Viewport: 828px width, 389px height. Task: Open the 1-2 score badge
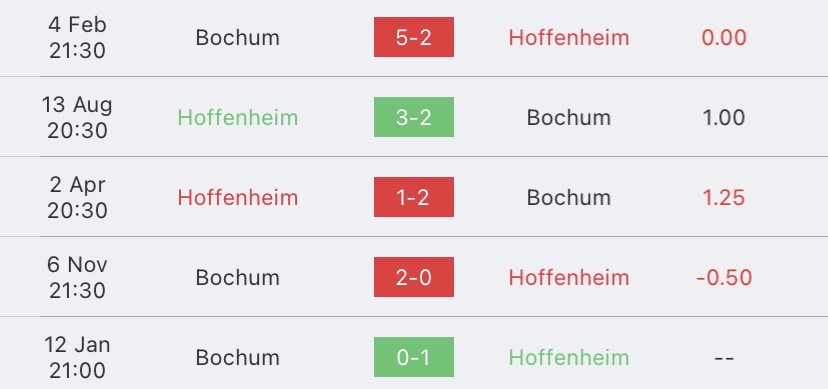[x=413, y=197]
